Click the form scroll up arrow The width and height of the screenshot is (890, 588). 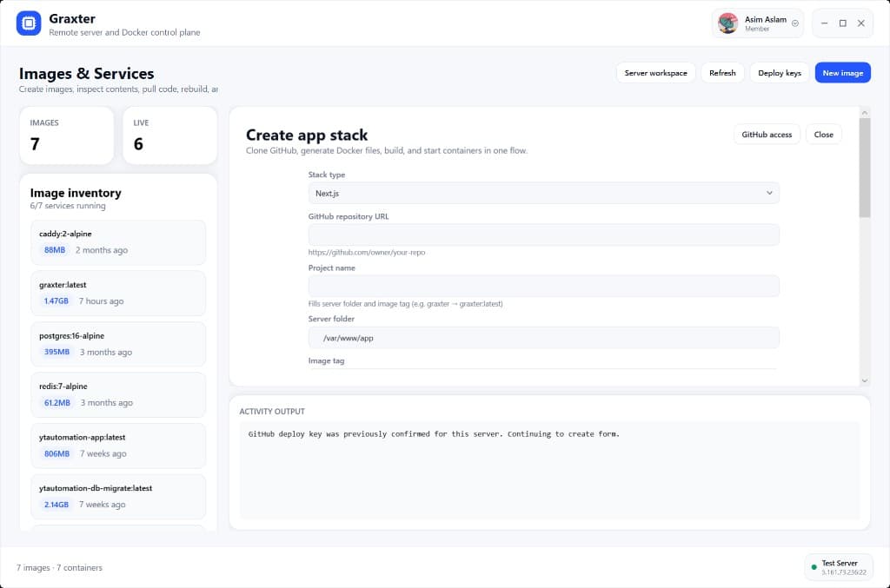pos(865,113)
